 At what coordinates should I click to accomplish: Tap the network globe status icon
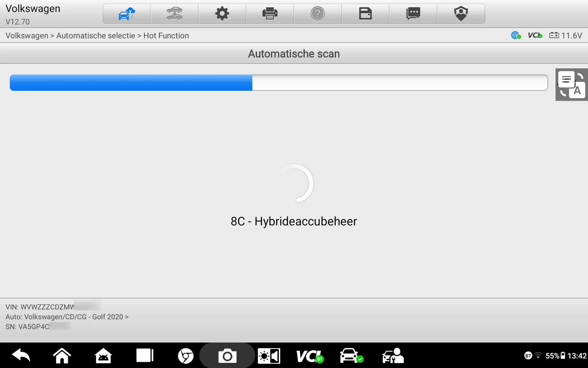[x=516, y=36]
